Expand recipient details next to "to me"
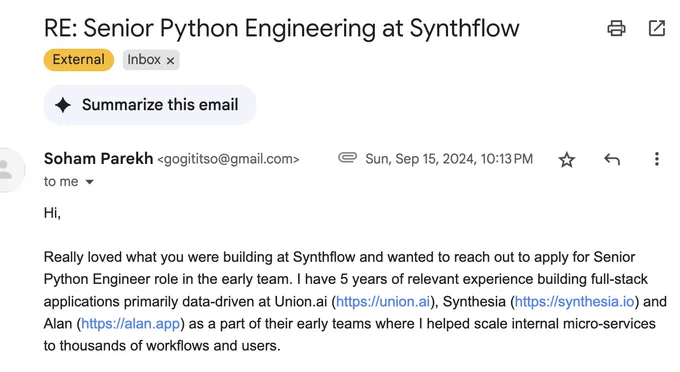 (x=89, y=182)
